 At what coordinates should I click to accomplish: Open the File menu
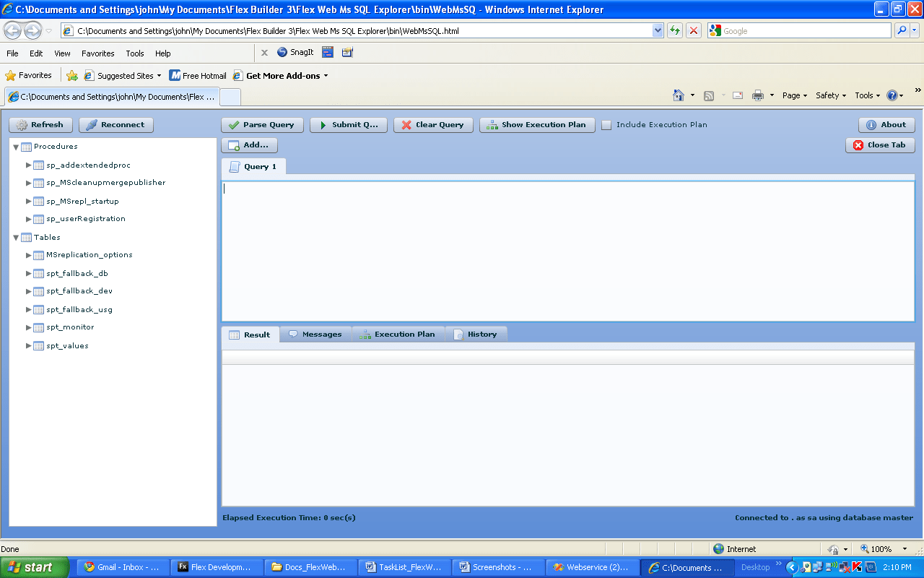(13, 53)
